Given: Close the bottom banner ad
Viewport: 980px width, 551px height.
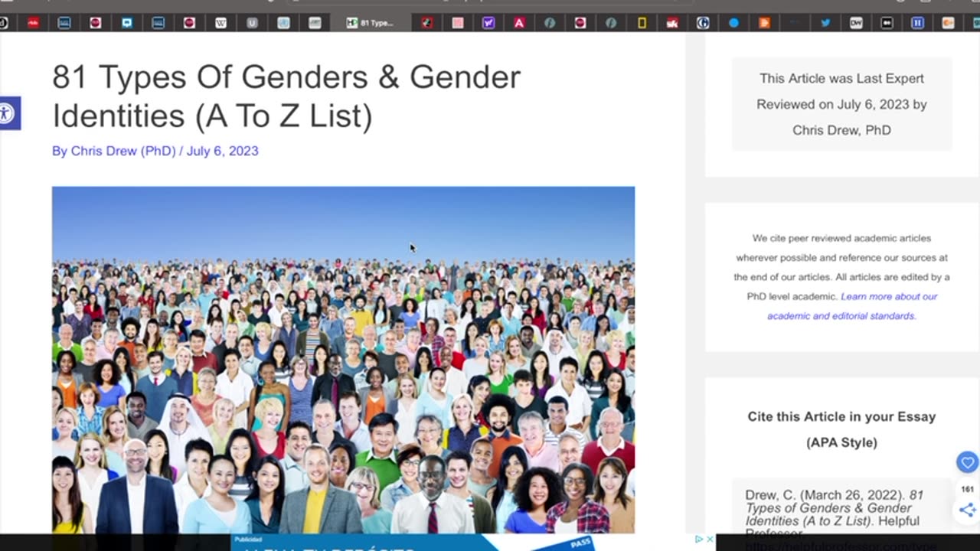Looking at the screenshot, I should coord(709,540).
